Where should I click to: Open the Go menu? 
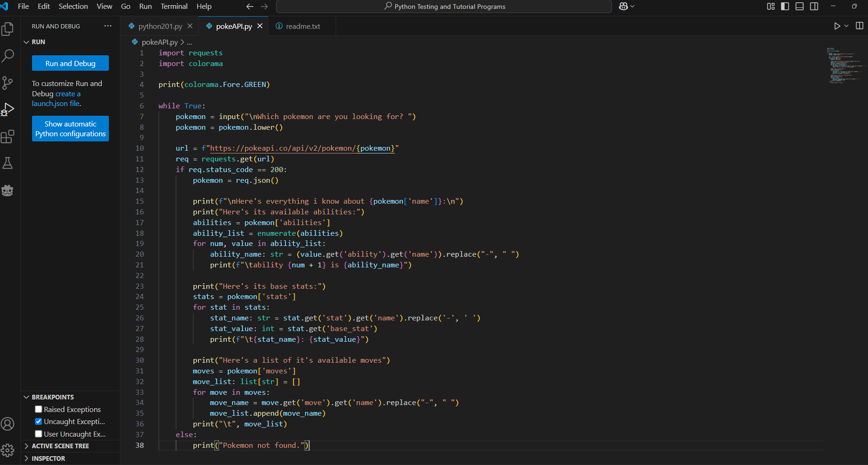(x=126, y=7)
